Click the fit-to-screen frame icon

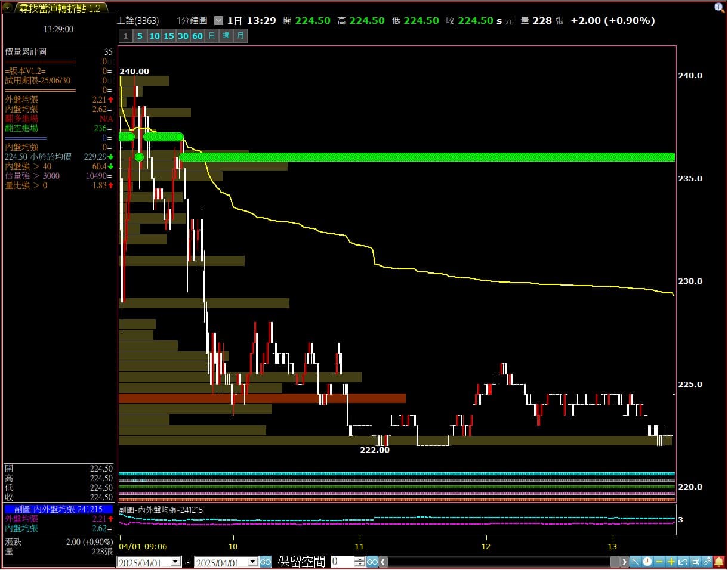[695, 562]
